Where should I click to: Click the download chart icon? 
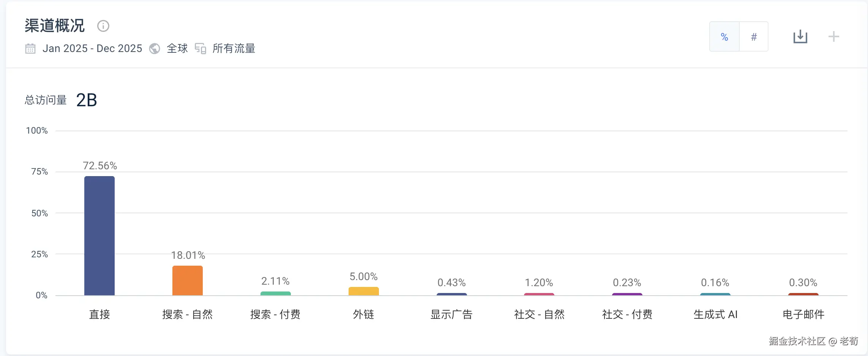tap(800, 36)
